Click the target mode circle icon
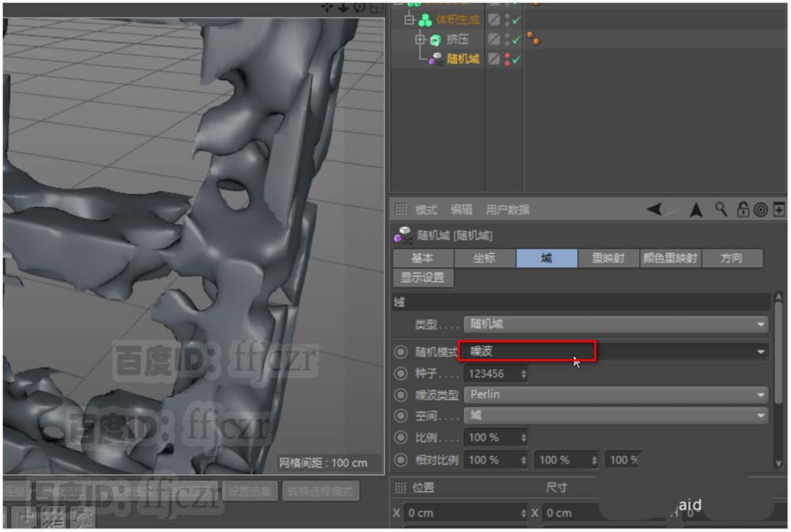 (761, 209)
